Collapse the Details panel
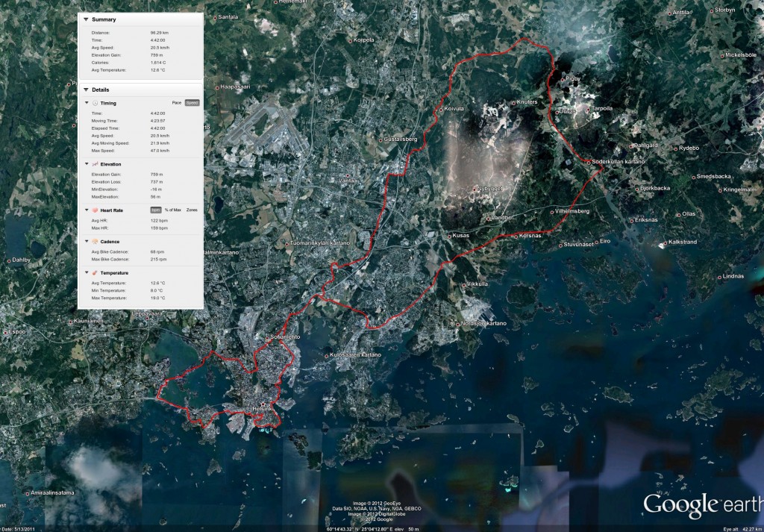 pos(86,90)
